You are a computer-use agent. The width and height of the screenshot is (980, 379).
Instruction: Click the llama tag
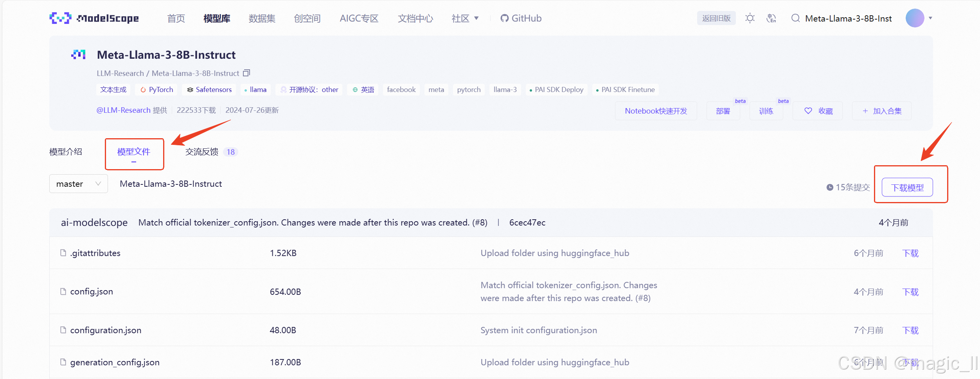[255, 90]
